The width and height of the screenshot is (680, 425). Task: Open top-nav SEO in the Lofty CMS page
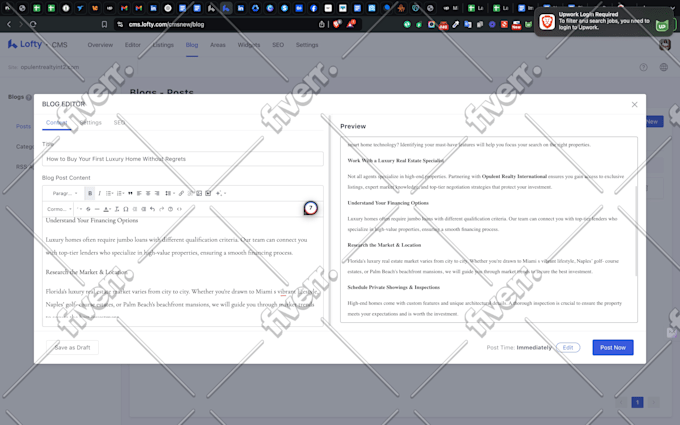click(278, 45)
